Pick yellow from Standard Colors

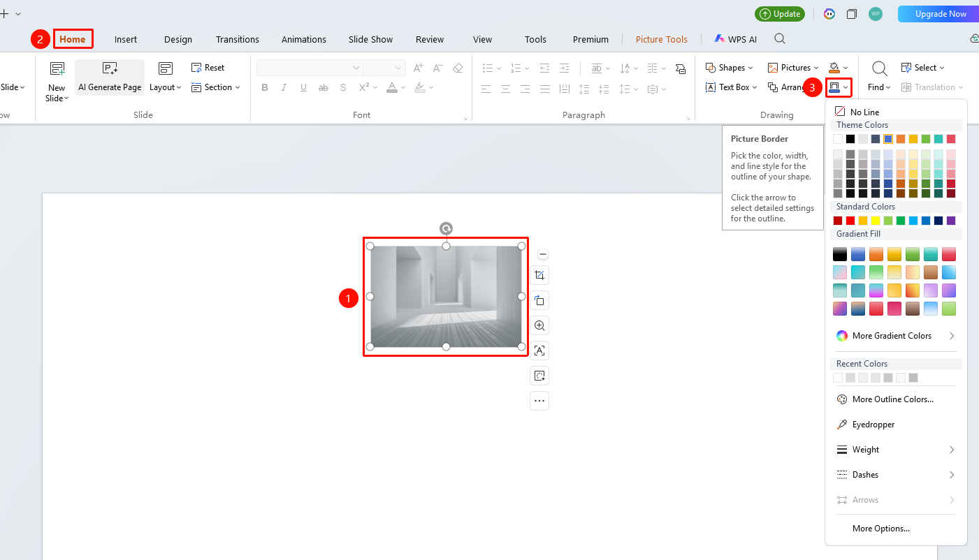tap(876, 221)
